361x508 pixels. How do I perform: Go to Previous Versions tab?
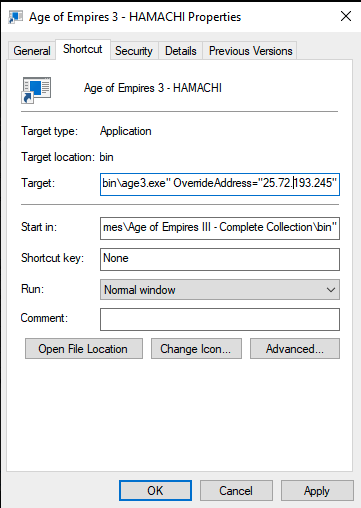point(250,51)
